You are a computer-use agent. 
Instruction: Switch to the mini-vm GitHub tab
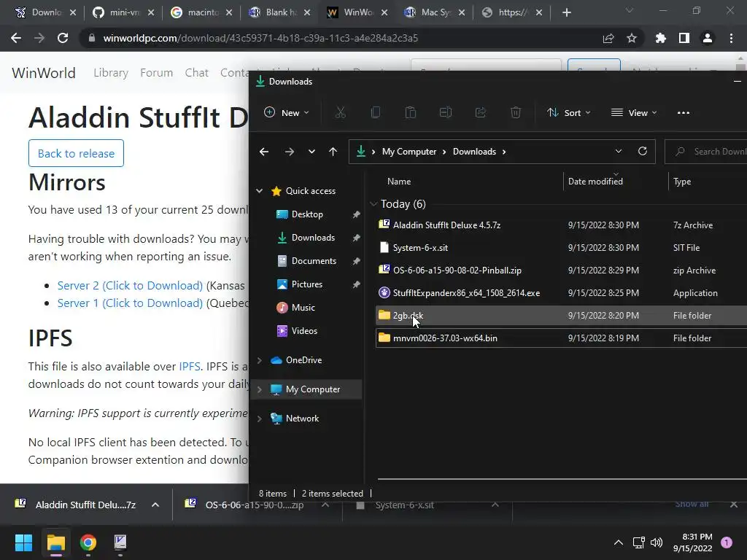[x=124, y=12]
